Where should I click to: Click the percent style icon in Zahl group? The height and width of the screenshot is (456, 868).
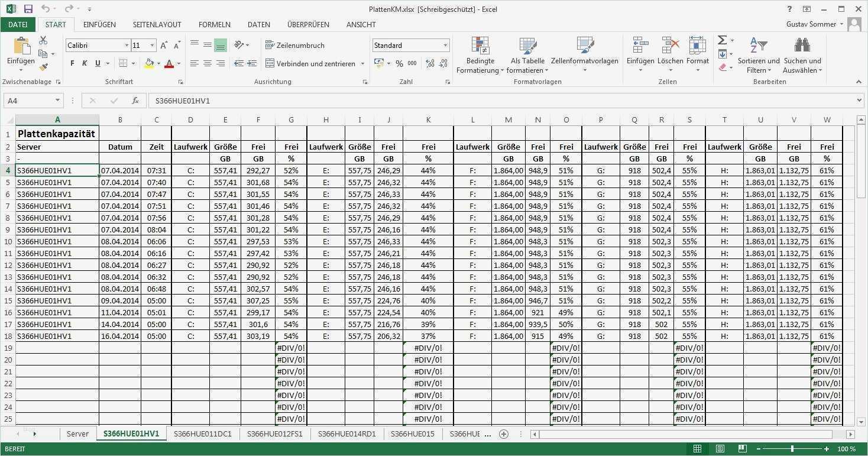pyautogui.click(x=400, y=63)
